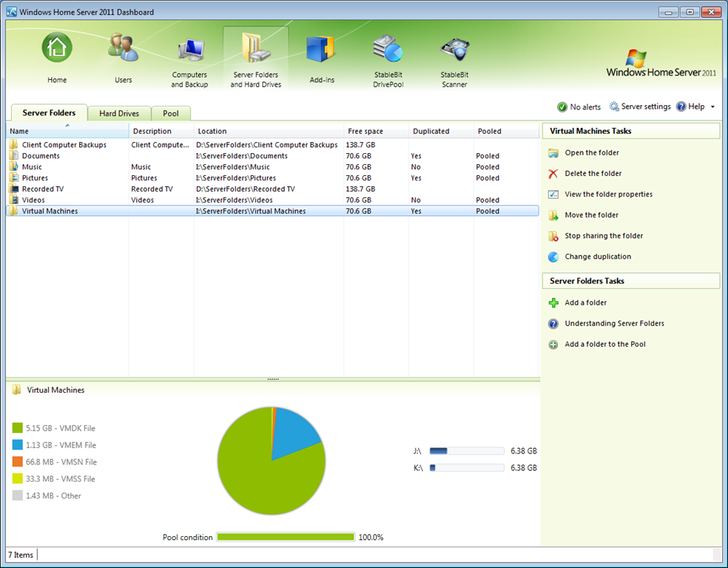Screen dimensions: 728x568
Task: Click Move the folder link
Action: [592, 215]
